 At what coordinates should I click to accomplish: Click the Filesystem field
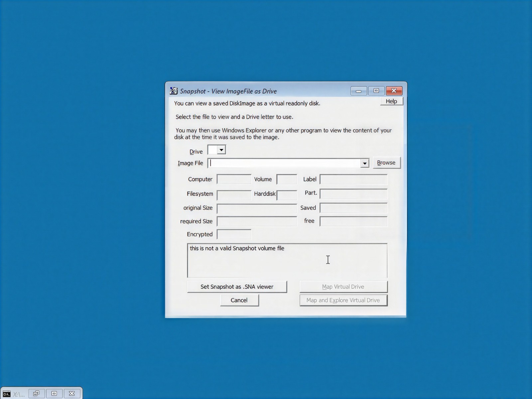coord(234,195)
